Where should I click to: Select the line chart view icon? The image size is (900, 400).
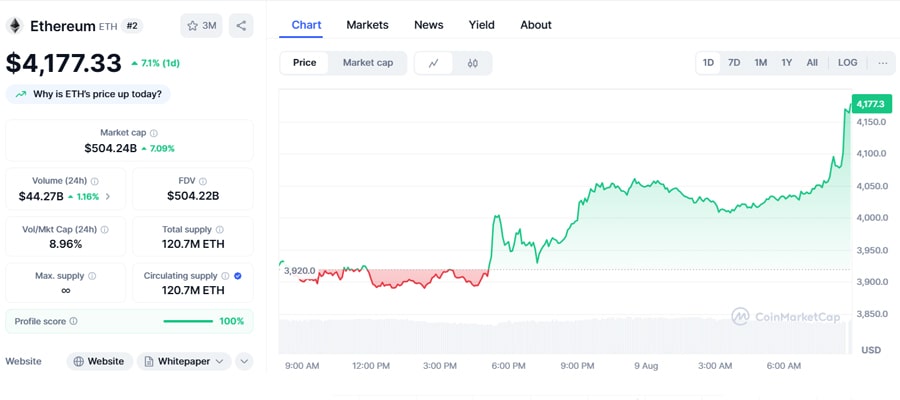[433, 63]
